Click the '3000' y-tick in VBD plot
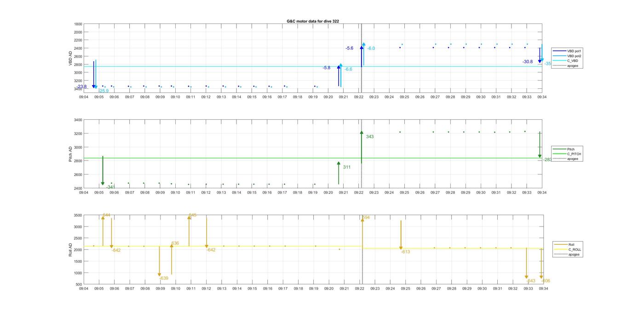Screen dimensions: 644x319 [x=78, y=73]
